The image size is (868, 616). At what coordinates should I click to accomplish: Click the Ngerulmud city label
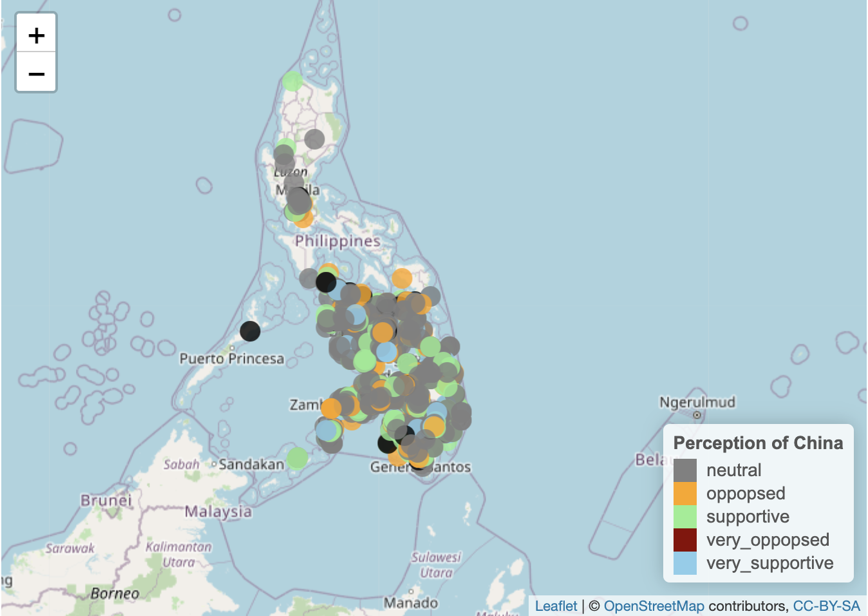tap(697, 402)
